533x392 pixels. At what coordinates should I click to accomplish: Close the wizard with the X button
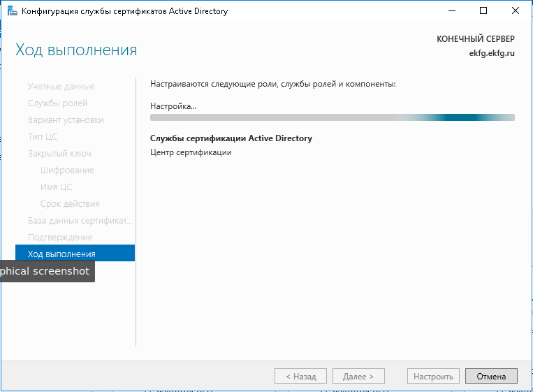click(516, 11)
